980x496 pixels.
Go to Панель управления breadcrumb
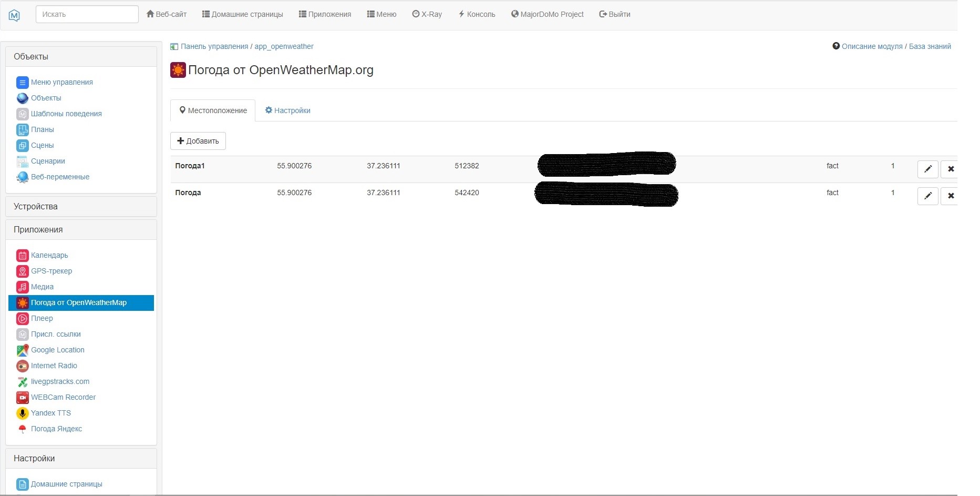click(x=214, y=46)
